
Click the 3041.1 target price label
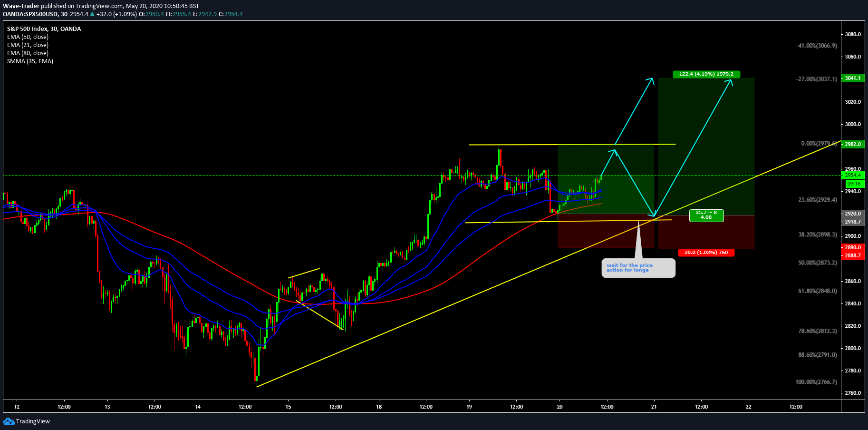853,78
